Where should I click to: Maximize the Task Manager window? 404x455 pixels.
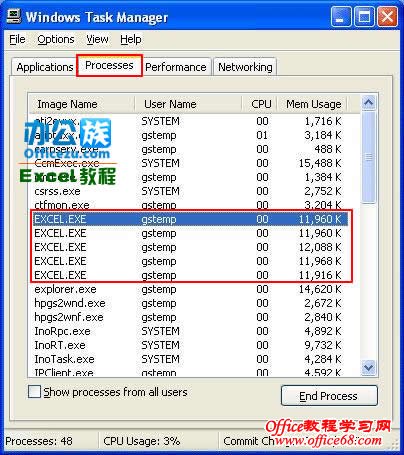tap(364, 16)
